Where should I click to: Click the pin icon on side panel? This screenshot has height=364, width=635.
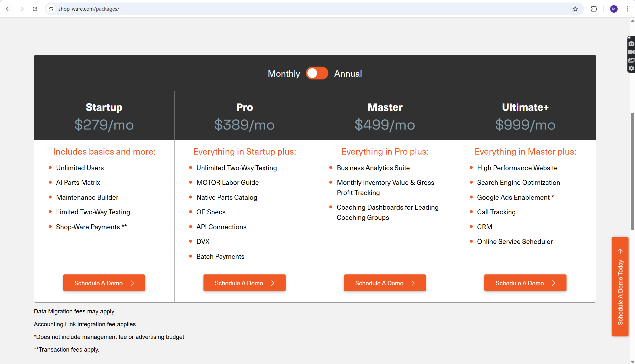[x=629, y=37]
